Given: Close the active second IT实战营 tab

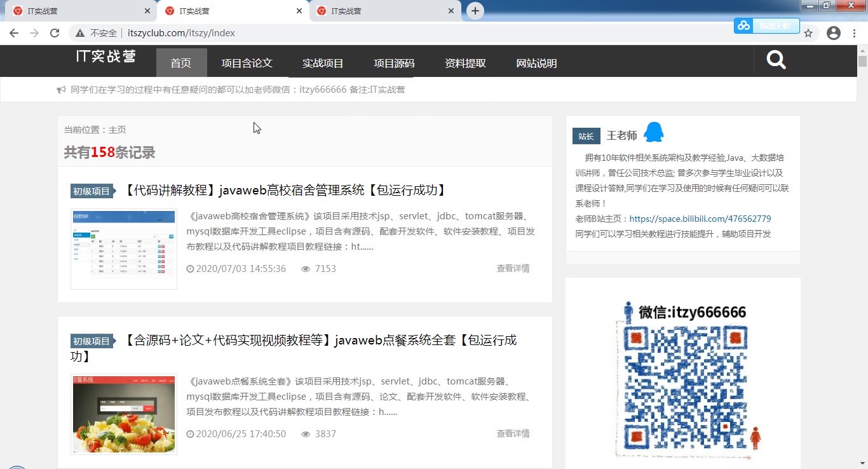Looking at the screenshot, I should click(299, 11).
